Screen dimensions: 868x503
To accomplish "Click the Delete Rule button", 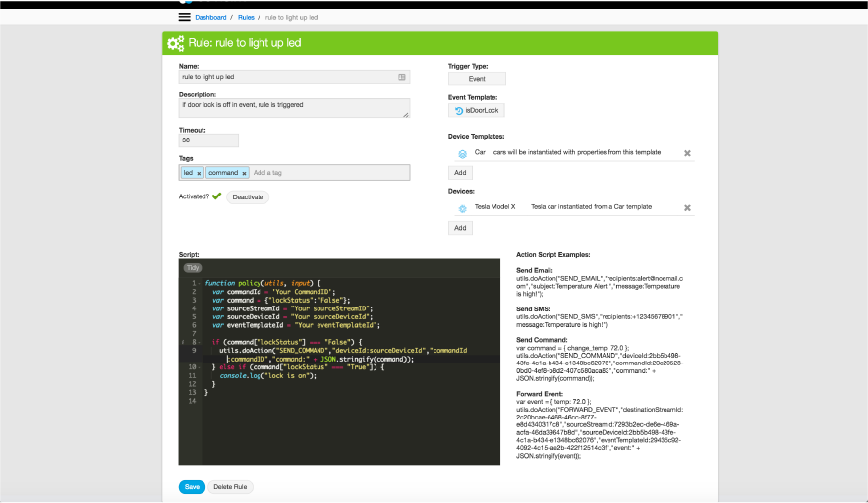I will pyautogui.click(x=231, y=487).
